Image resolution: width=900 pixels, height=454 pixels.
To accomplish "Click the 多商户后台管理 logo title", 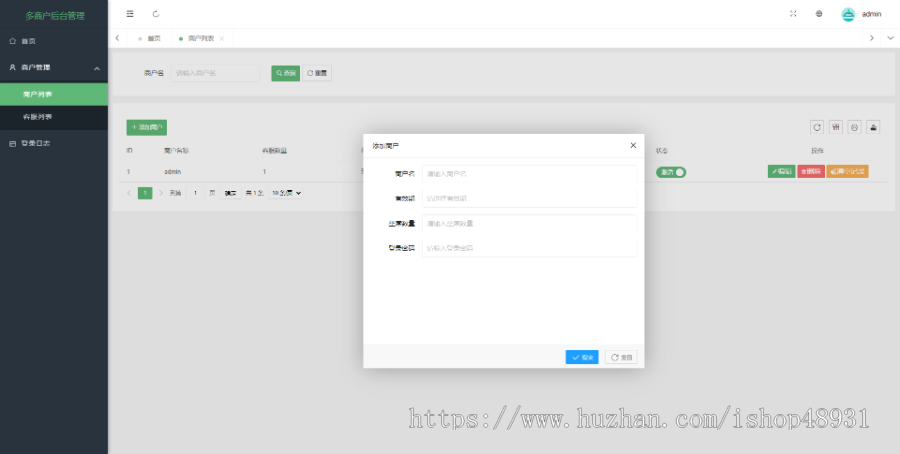I will coord(55,16).
